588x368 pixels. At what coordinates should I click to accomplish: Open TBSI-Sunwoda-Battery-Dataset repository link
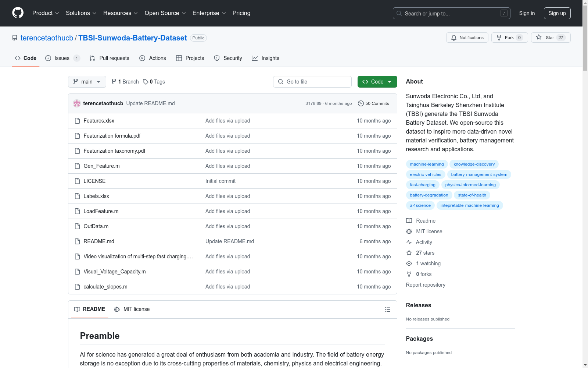click(x=133, y=38)
